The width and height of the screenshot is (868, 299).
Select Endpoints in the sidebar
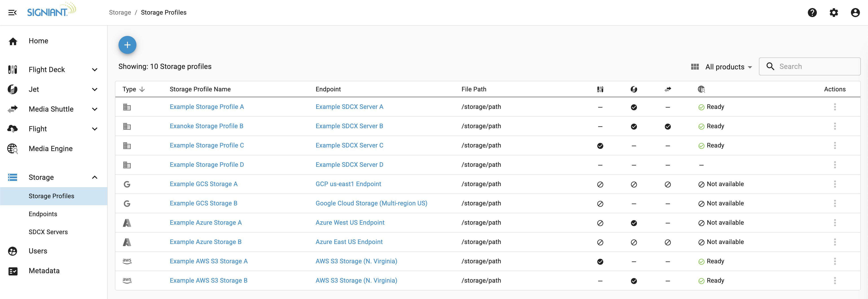43,214
